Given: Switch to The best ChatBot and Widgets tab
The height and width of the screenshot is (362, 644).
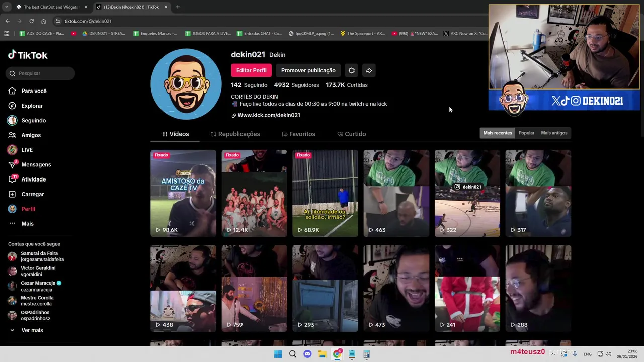Looking at the screenshot, I should (51, 7).
